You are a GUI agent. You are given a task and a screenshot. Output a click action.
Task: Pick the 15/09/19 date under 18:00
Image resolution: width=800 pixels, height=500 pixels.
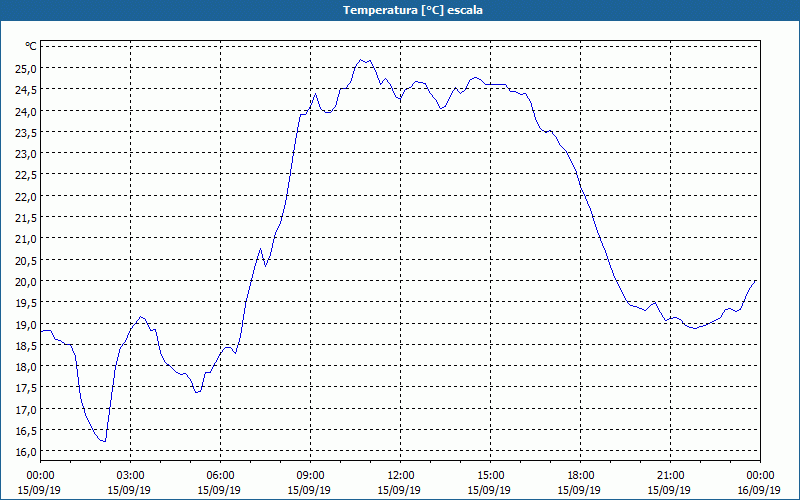pyautogui.click(x=579, y=490)
